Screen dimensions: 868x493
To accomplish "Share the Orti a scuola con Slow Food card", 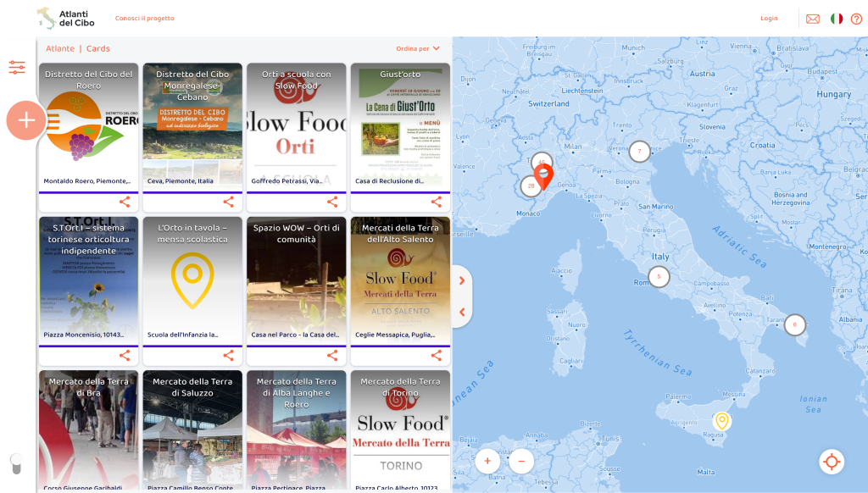I will (332, 202).
